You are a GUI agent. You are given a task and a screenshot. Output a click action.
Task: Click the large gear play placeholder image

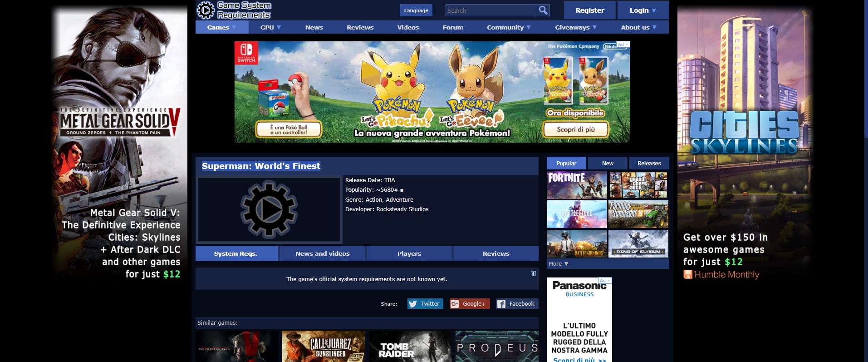(x=269, y=210)
